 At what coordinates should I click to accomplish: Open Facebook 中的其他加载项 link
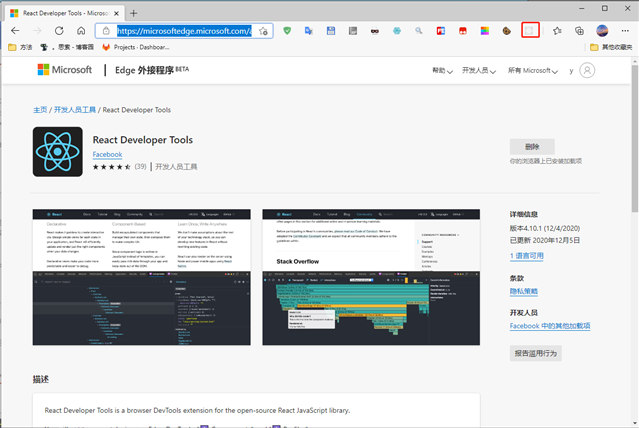[x=550, y=326]
